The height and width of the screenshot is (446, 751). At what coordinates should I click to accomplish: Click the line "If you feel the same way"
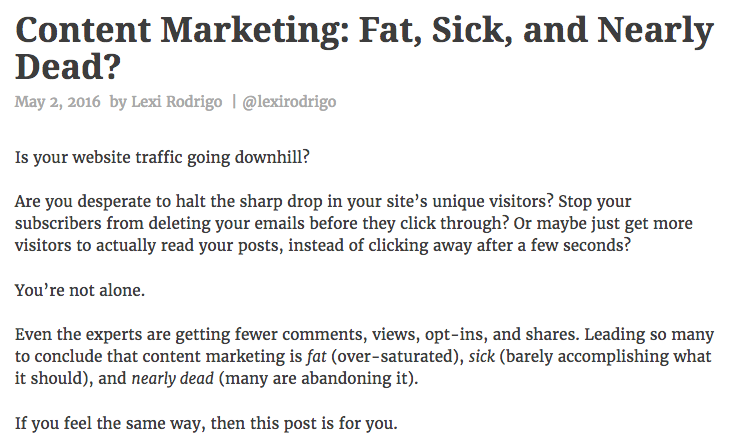(x=206, y=423)
